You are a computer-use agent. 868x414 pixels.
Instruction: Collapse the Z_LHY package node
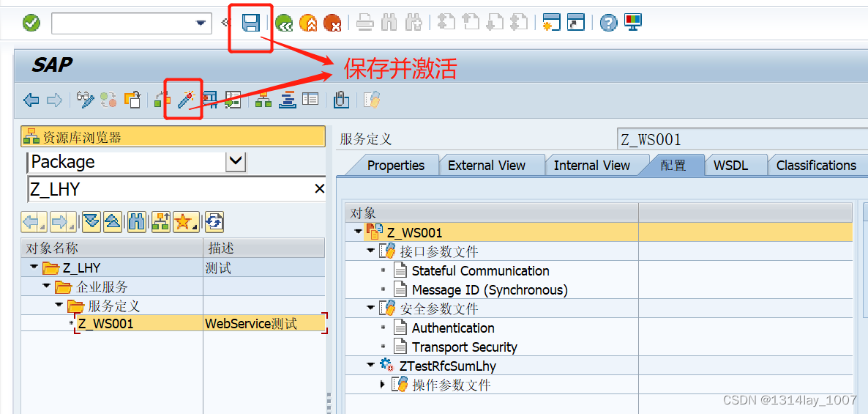pyautogui.click(x=34, y=268)
